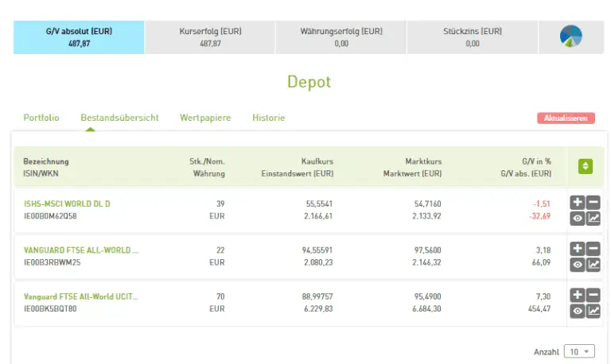Select the G/V absolut (EUR) tile
This screenshot has height=364, width=611.
click(x=79, y=37)
